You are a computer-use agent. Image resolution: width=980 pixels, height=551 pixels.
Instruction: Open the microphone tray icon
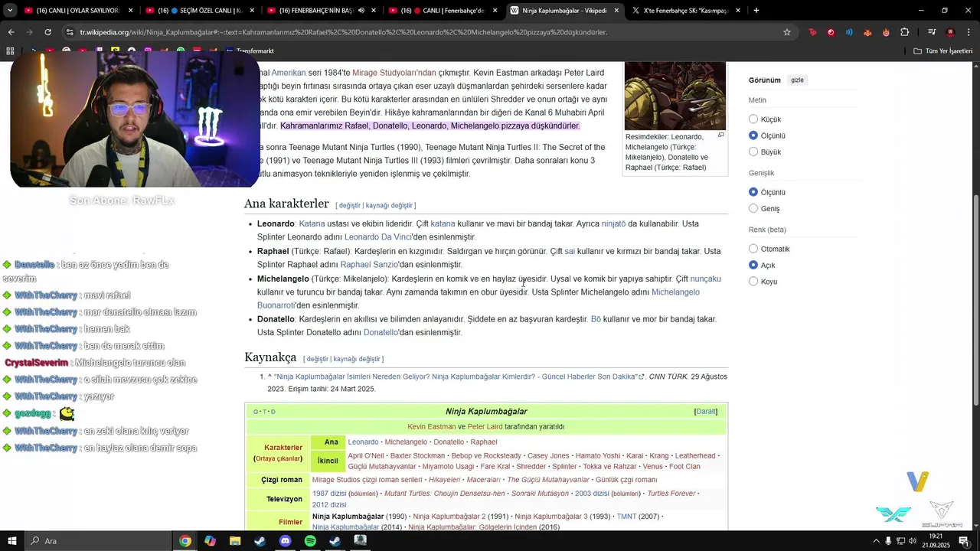coord(888,541)
